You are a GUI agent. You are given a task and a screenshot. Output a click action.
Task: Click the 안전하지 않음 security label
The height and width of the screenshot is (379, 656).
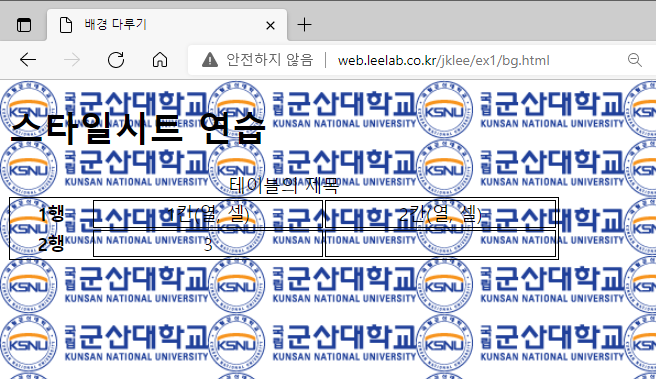(269, 60)
